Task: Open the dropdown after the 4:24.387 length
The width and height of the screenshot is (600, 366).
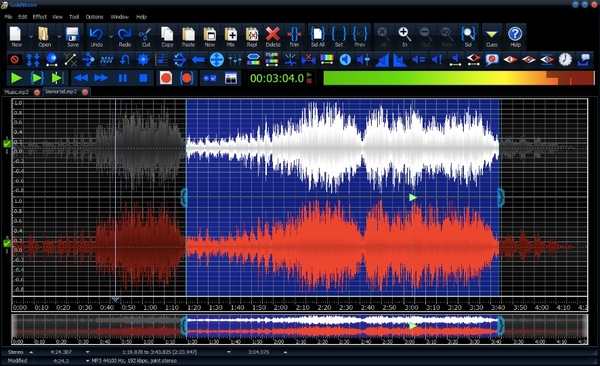Action: click(x=88, y=352)
